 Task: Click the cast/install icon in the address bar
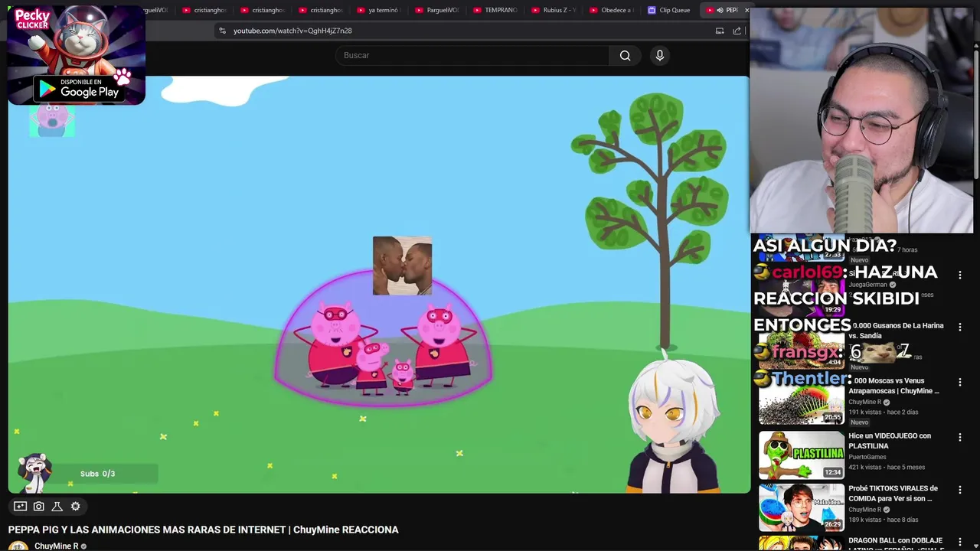[720, 31]
